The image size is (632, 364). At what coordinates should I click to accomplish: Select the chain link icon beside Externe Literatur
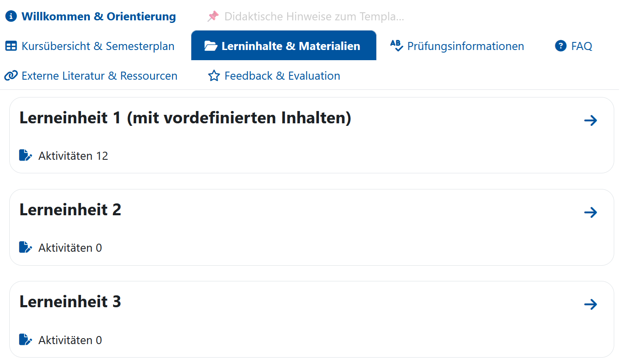pos(10,75)
